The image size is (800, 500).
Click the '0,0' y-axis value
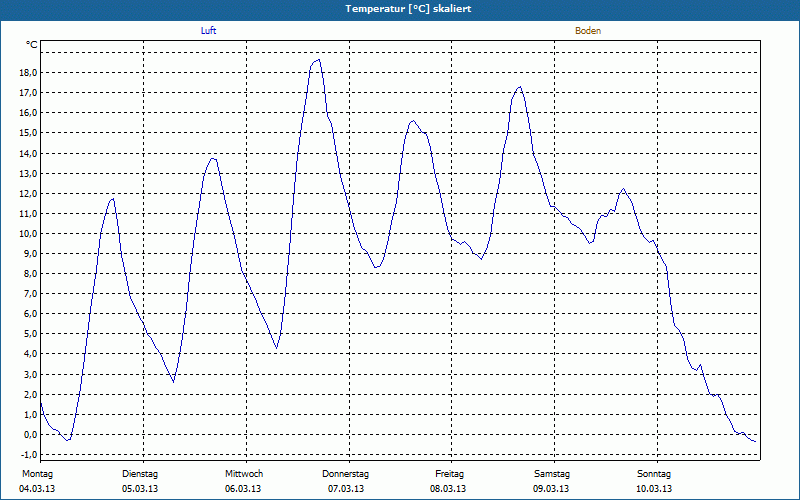30,435
